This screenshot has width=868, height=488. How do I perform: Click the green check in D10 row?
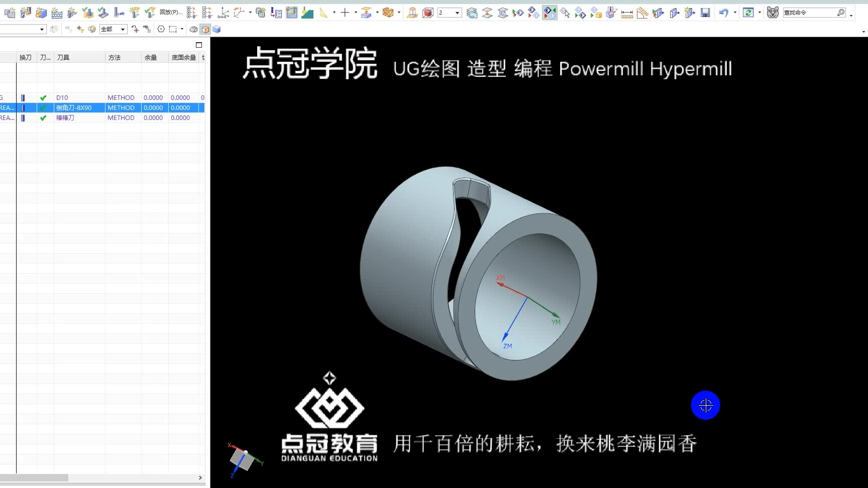tap(43, 98)
